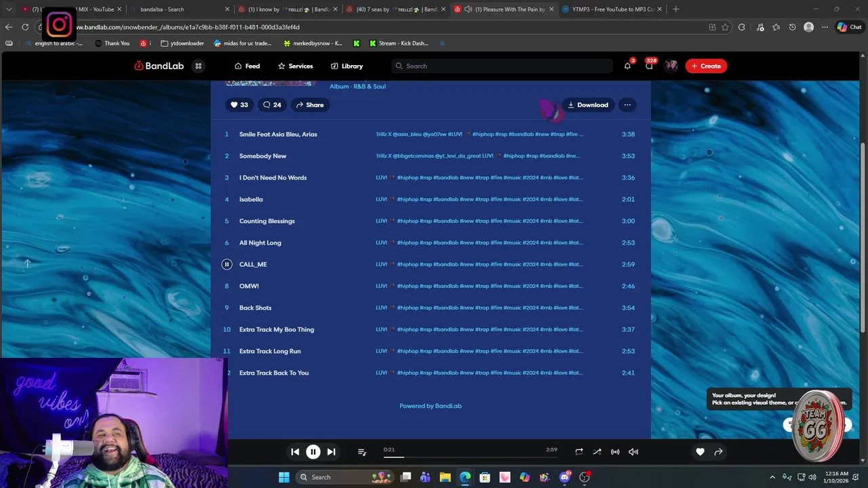Viewport: 868px width, 488px height.
Task: Bookmark this page with star icon
Action: pos(725,27)
